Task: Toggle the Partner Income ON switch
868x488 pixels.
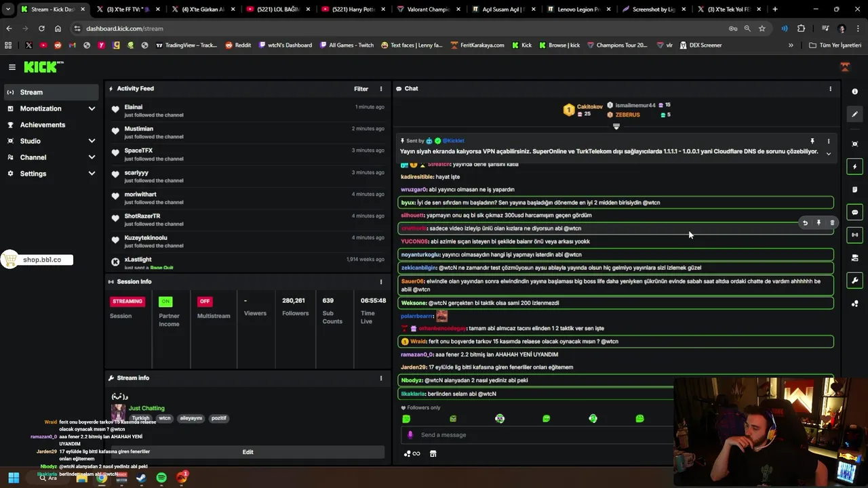Action: click(x=165, y=301)
